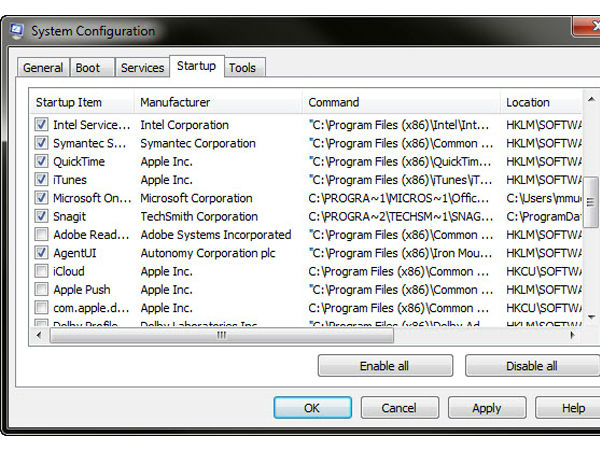Confirm changes with the OK button
This screenshot has height=450, width=600.
tap(312, 408)
